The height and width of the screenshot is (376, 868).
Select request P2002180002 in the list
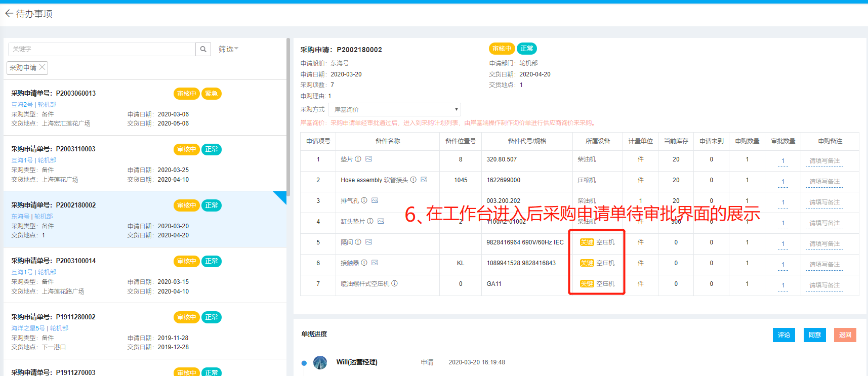(145, 219)
